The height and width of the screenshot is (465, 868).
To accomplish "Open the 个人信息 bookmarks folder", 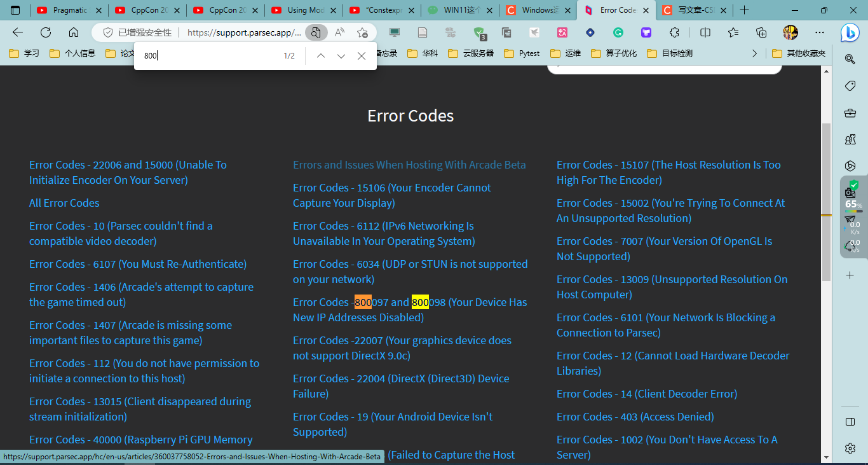I will pyautogui.click(x=72, y=53).
